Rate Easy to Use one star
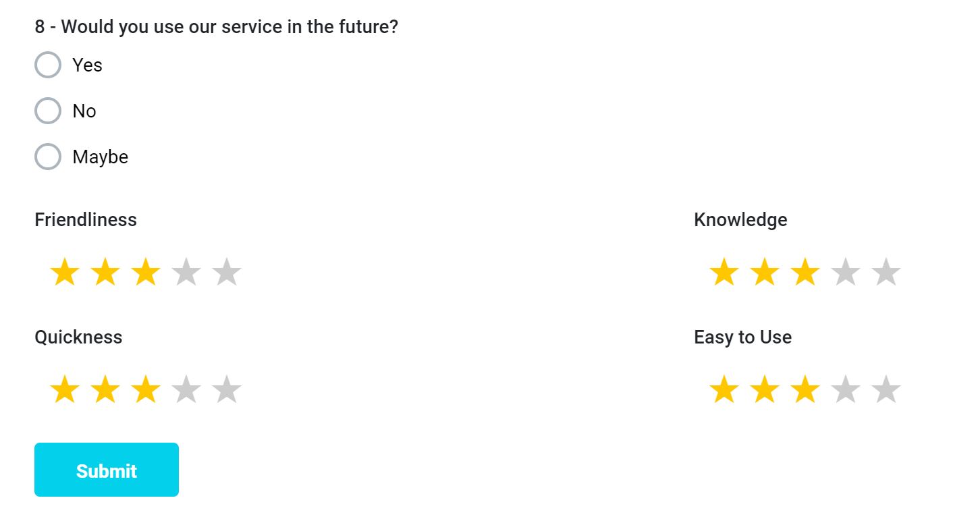 tap(724, 390)
